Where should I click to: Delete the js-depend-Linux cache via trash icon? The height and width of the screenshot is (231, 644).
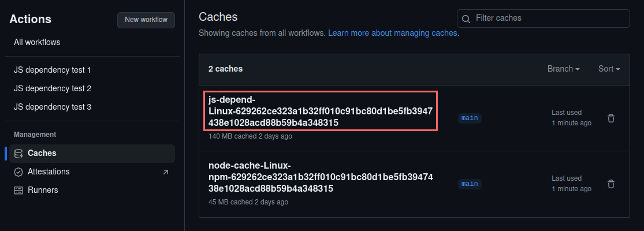click(611, 118)
